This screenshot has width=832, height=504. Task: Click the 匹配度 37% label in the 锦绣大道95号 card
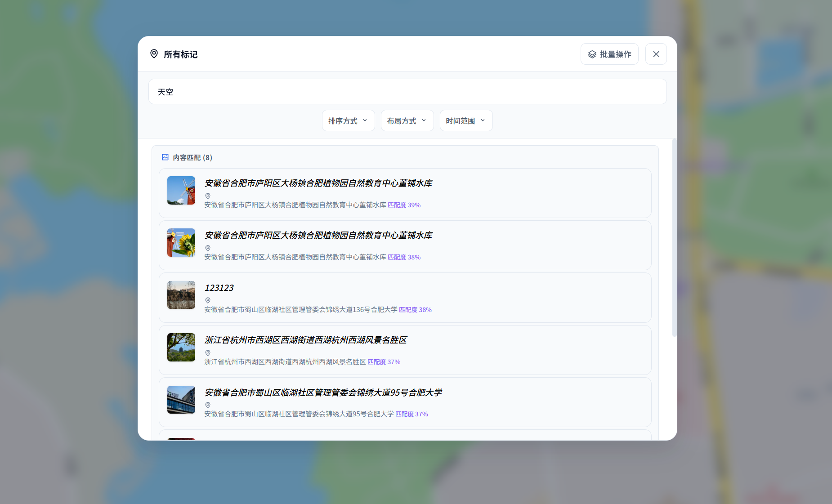412,414
